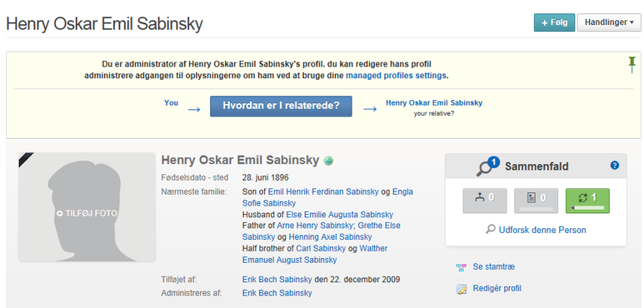This screenshot has height=308, width=644.
Task: Click the globe icon beside the profile name
Action: tap(328, 161)
